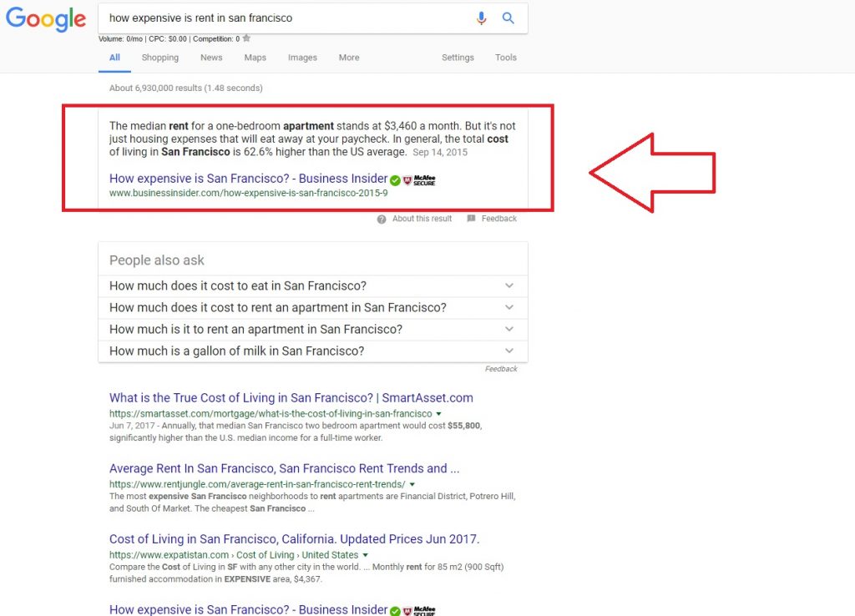Expand "How much does it cost to eat" question
This screenshot has height=616, width=855.
tap(509, 285)
